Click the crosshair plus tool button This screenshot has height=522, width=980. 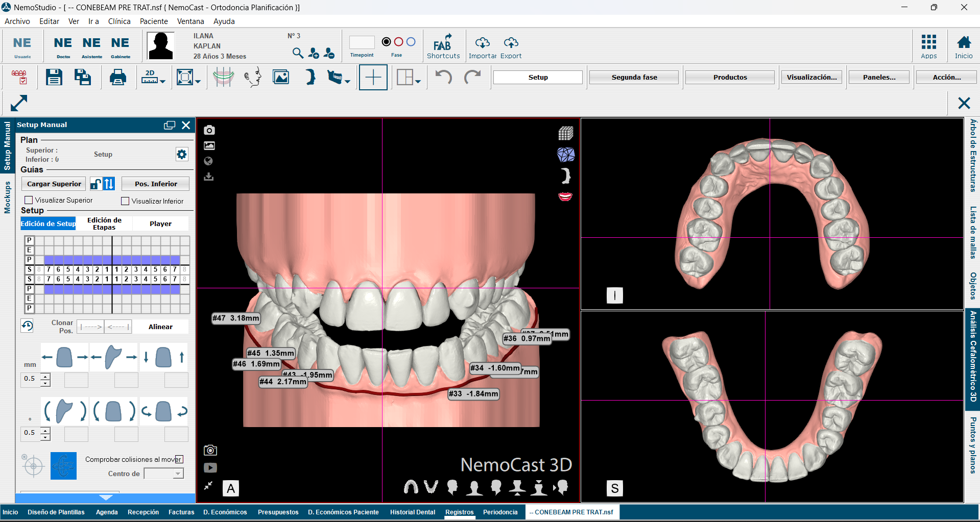(373, 78)
